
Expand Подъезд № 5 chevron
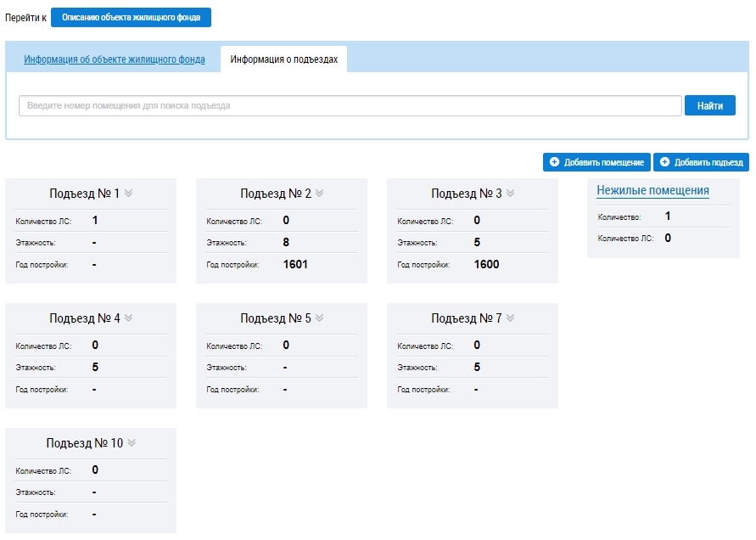[319, 318]
